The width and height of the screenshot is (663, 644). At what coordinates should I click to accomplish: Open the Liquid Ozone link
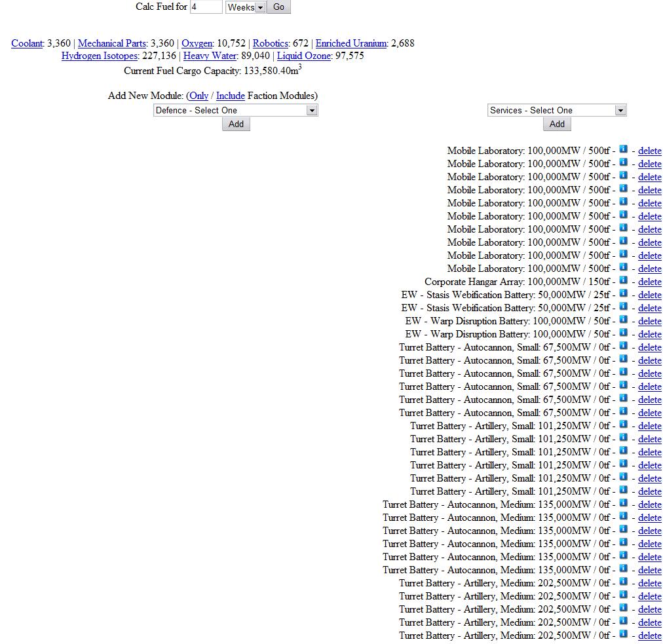303,56
